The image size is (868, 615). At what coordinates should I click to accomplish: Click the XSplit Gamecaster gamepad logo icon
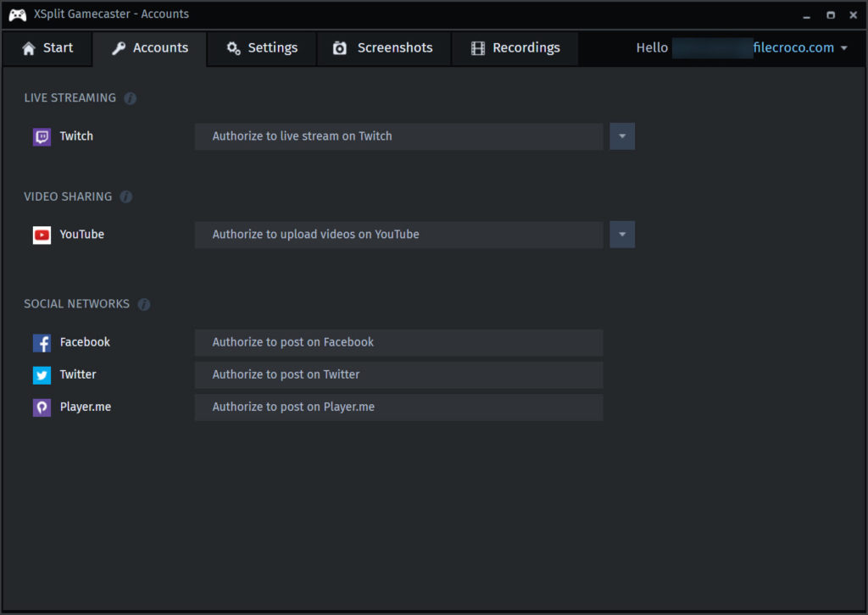(x=18, y=15)
